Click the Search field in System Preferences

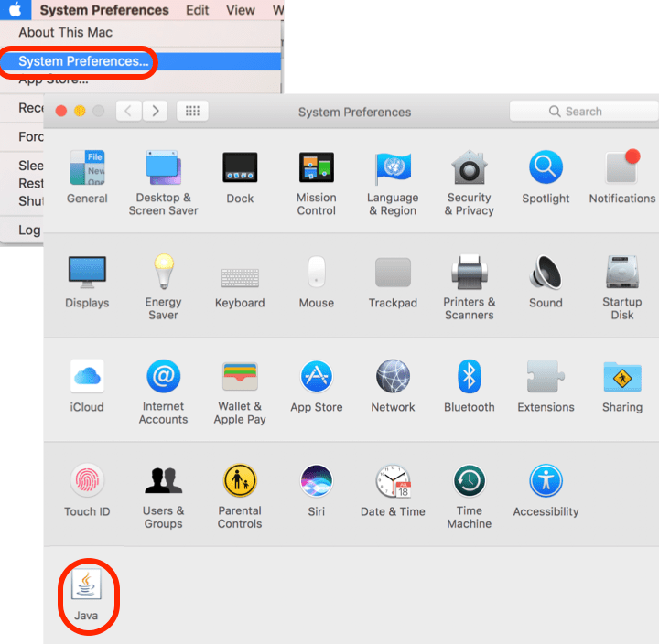pyautogui.click(x=584, y=112)
